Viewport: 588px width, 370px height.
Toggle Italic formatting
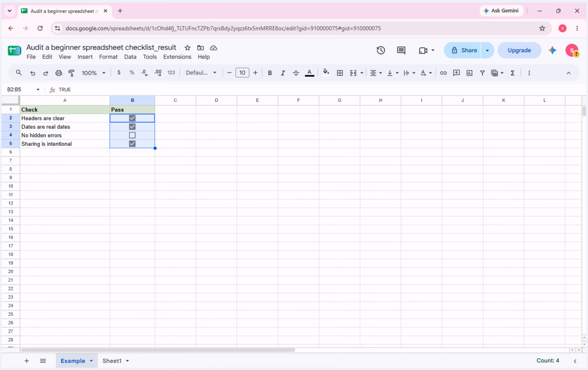283,73
